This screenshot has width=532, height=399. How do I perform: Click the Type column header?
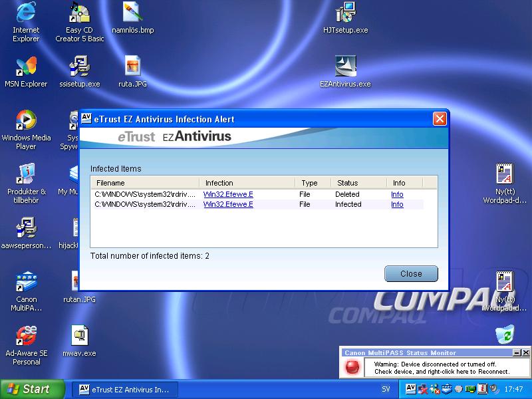[x=313, y=183]
